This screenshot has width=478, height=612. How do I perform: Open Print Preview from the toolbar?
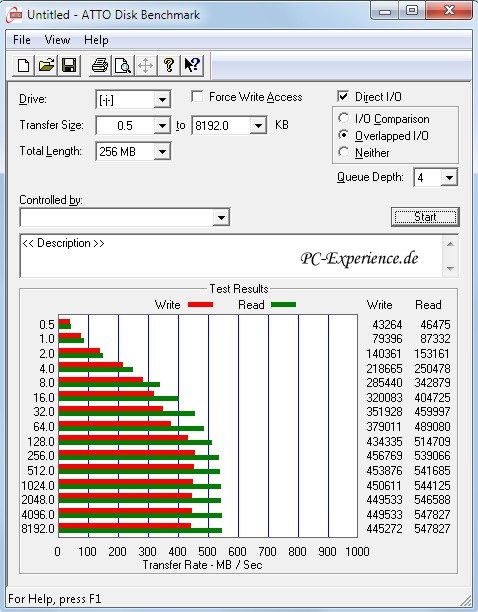click(123, 65)
